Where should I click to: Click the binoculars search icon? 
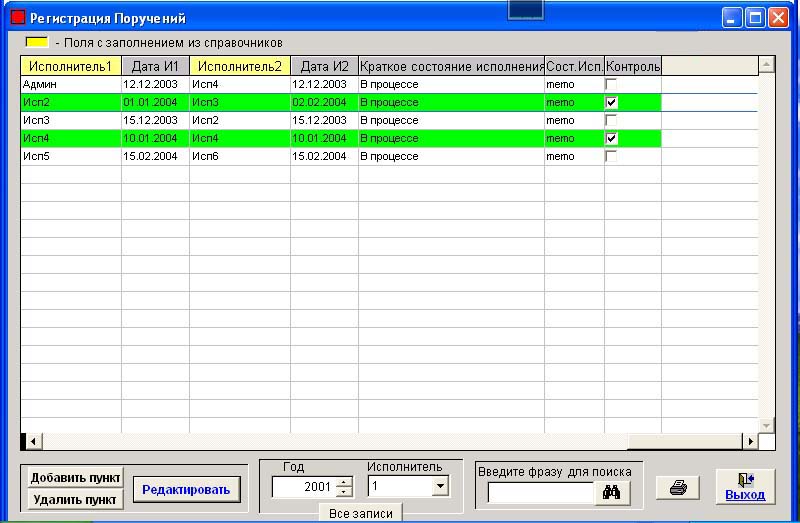coord(612,492)
